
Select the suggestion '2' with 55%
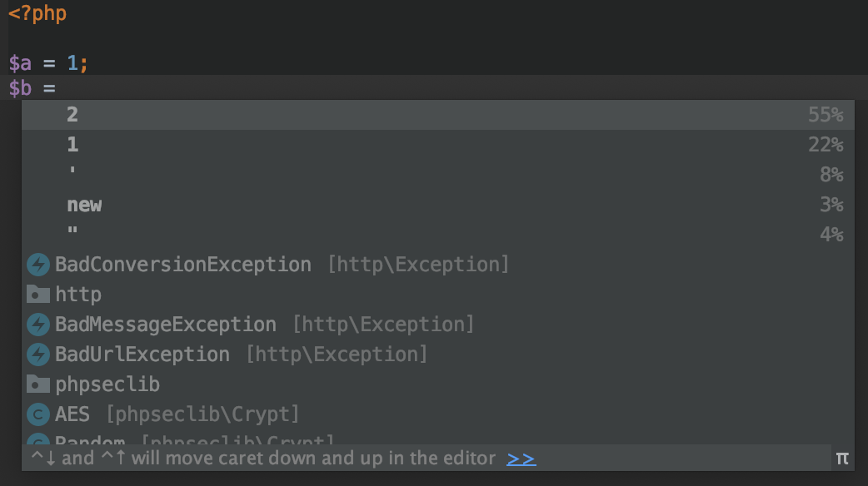[x=438, y=115]
